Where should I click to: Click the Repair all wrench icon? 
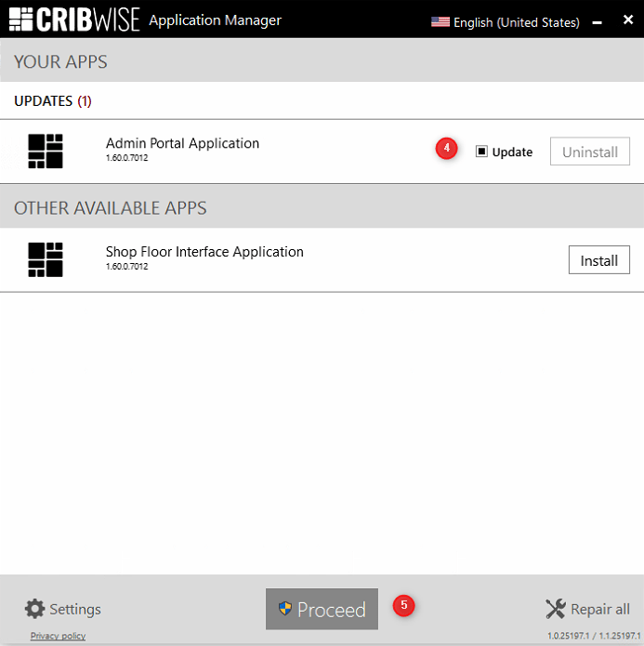pos(555,609)
